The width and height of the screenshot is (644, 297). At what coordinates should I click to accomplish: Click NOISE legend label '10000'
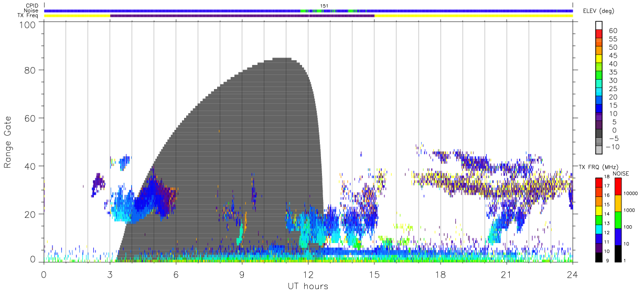pyautogui.click(x=631, y=193)
